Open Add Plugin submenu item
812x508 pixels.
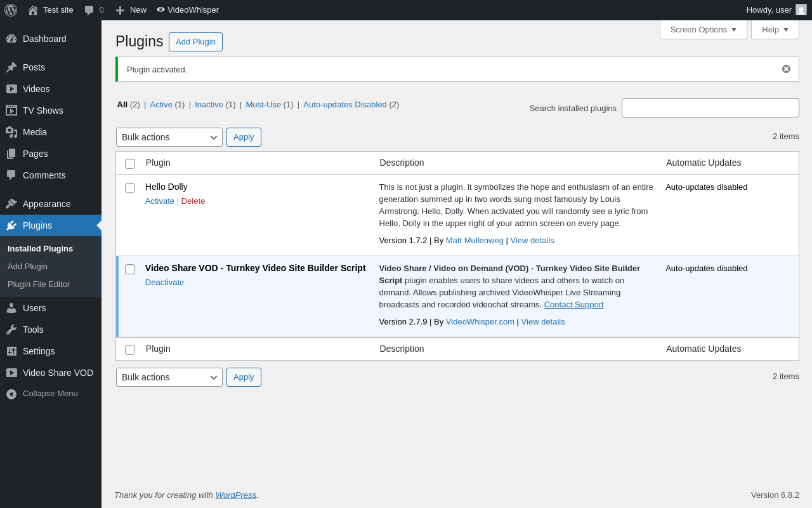point(27,267)
